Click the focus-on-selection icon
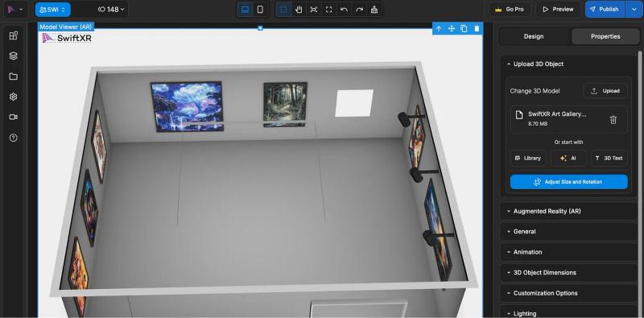 click(314, 10)
